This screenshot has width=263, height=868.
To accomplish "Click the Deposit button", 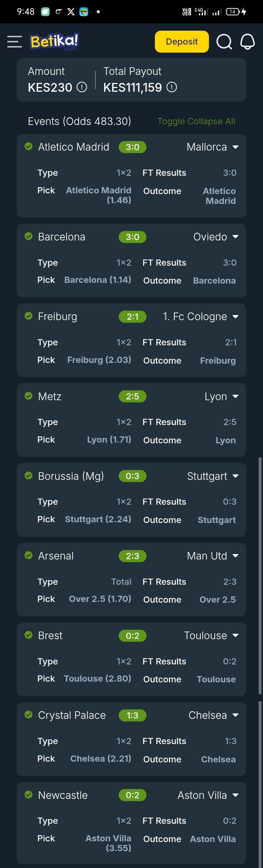I will point(182,42).
